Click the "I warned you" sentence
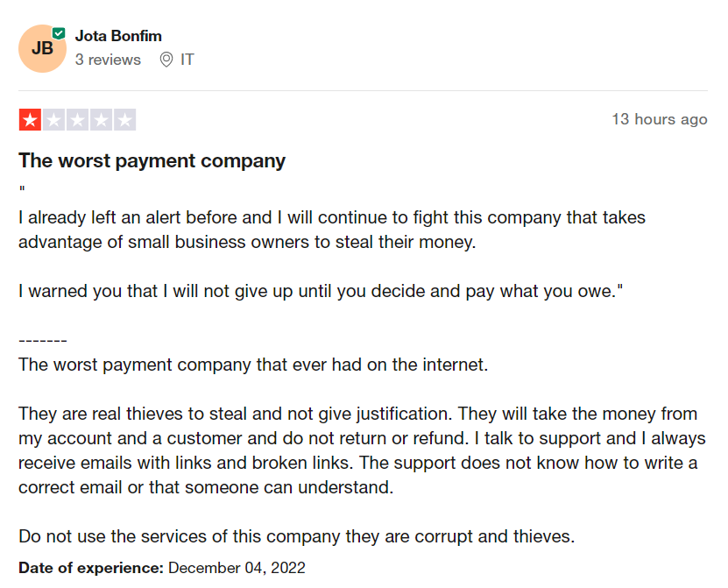Image resolution: width=728 pixels, height=588 pixels. point(312,291)
